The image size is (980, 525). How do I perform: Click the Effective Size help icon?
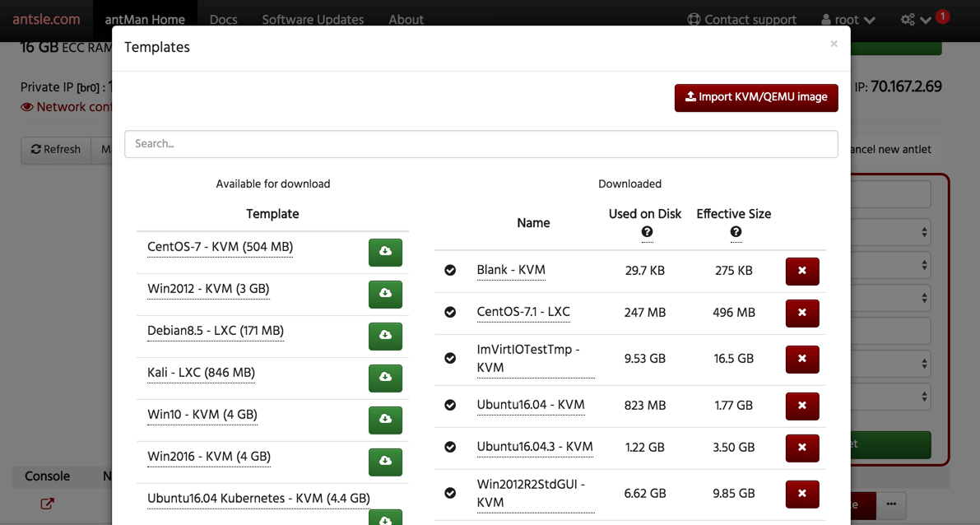[736, 232]
